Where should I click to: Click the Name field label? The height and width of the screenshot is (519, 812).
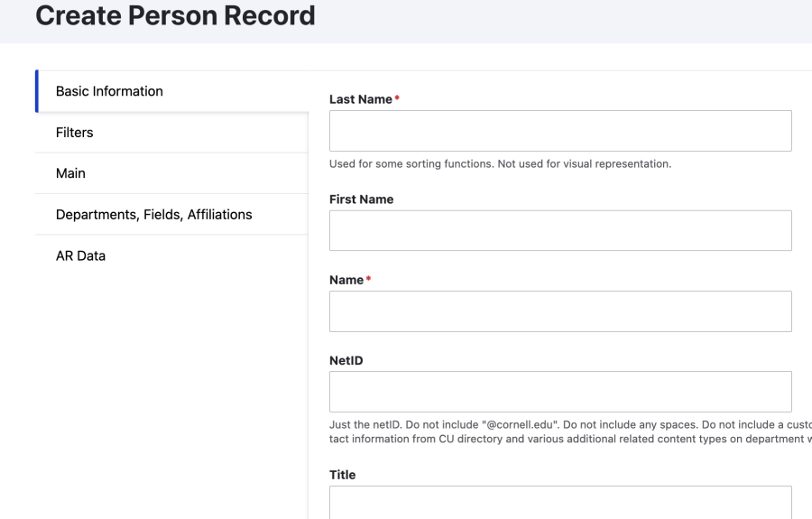(x=346, y=280)
